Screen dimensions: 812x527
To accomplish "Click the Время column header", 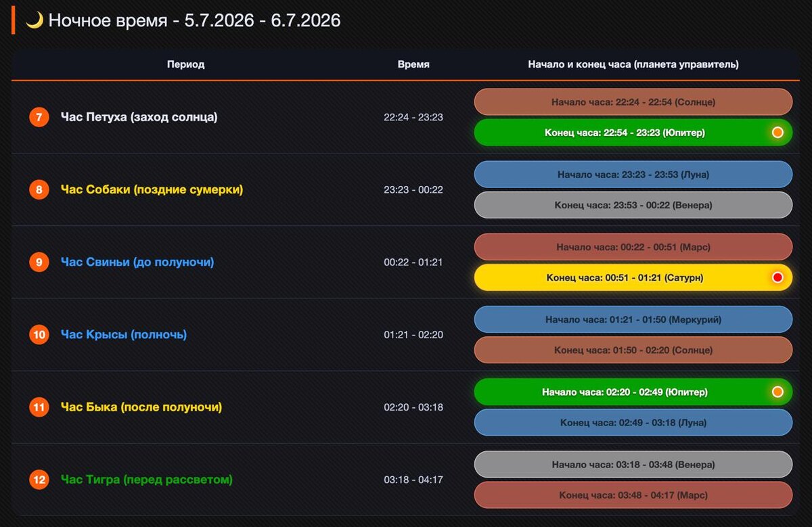I will coord(413,64).
